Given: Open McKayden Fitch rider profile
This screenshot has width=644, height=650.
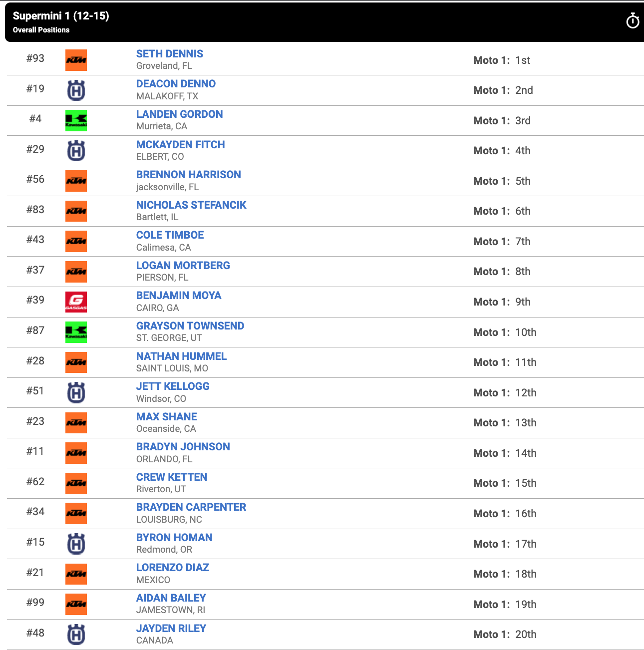Looking at the screenshot, I should 180,144.
